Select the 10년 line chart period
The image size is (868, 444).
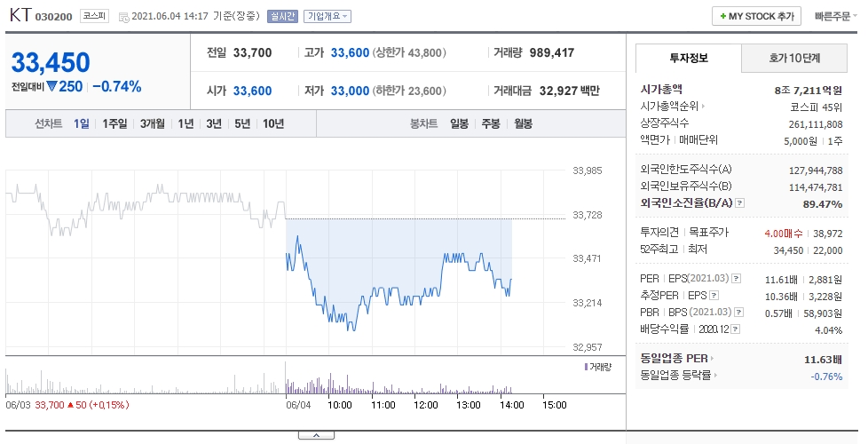(x=273, y=123)
